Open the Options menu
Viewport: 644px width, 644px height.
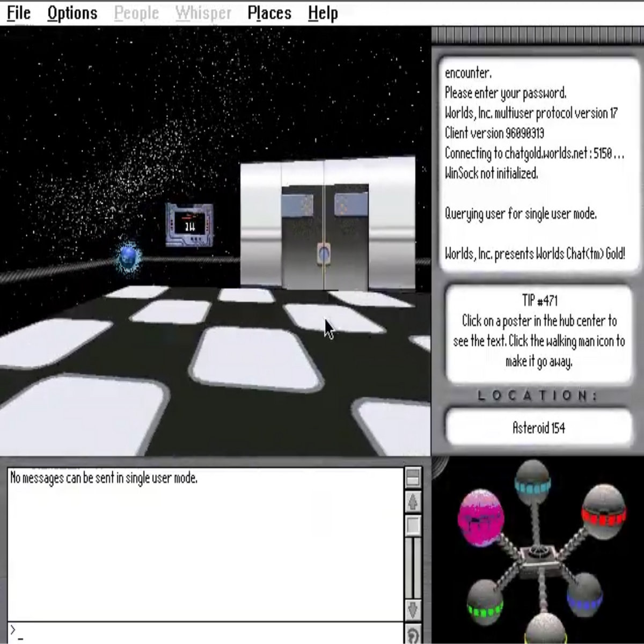[x=72, y=13]
